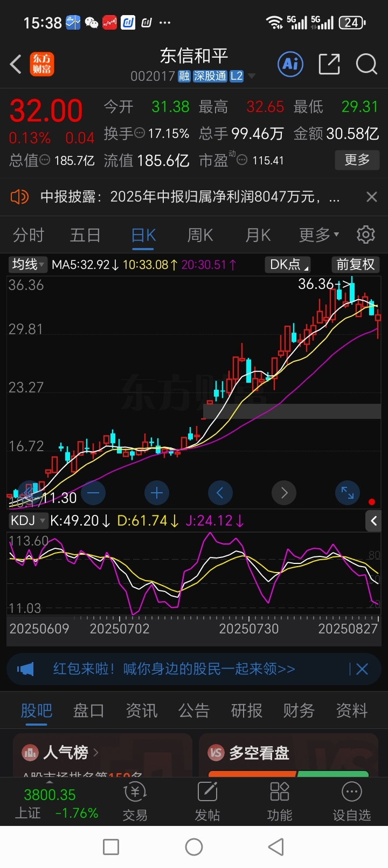Open Android recent apps square button
This screenshot has height=868, width=388.
point(111,846)
